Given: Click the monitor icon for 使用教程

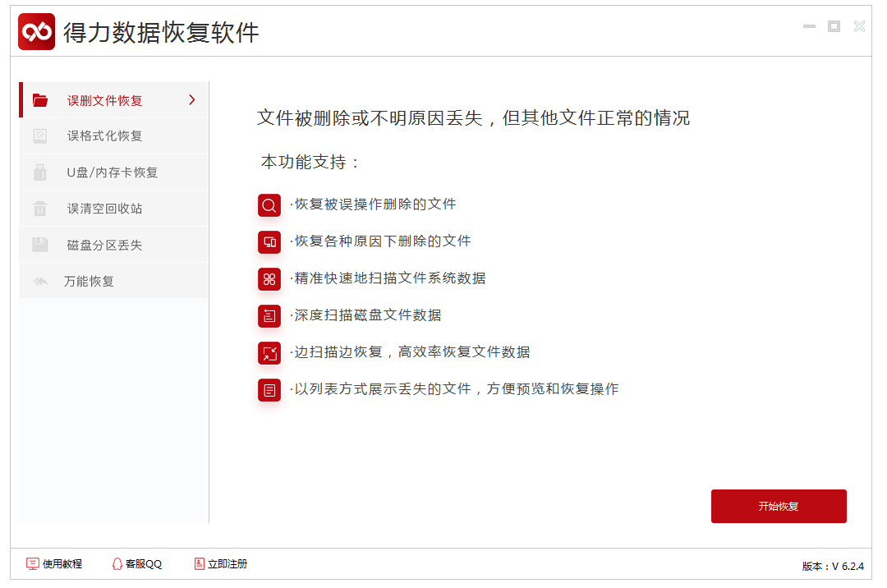Looking at the screenshot, I should click(32, 563).
